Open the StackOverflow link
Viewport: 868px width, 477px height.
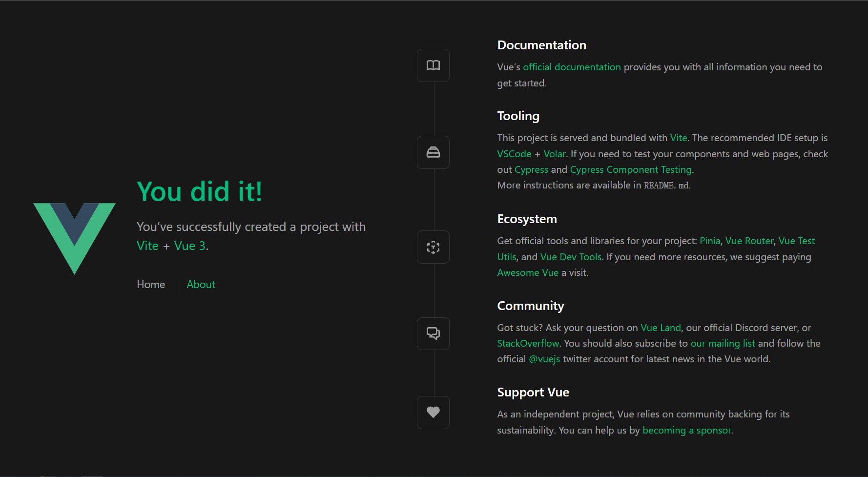pyautogui.click(x=528, y=343)
